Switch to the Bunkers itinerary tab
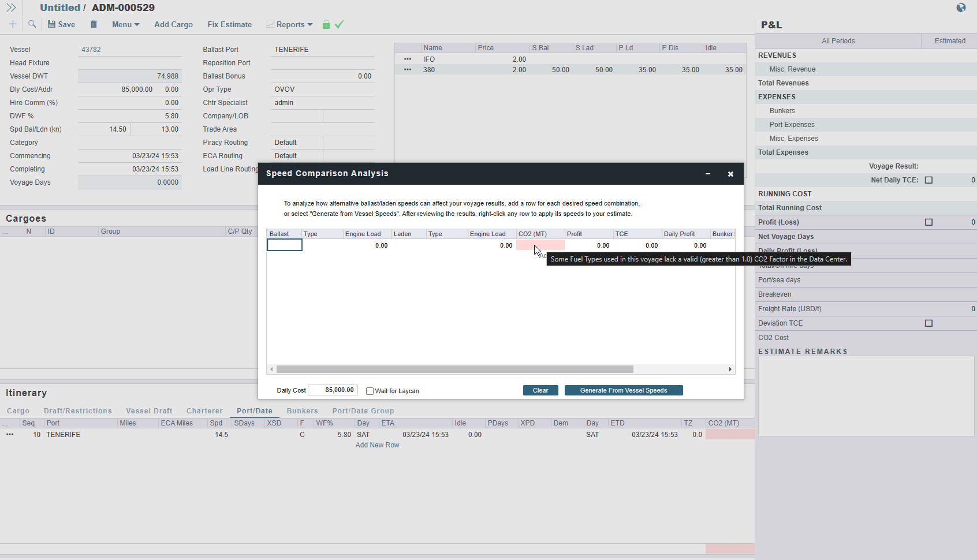 coord(302,410)
